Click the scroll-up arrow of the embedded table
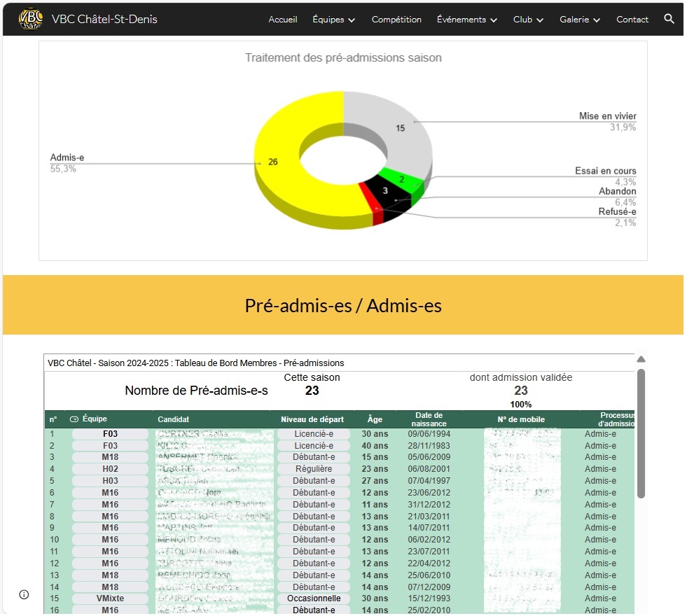The width and height of the screenshot is (687, 616). (x=641, y=360)
